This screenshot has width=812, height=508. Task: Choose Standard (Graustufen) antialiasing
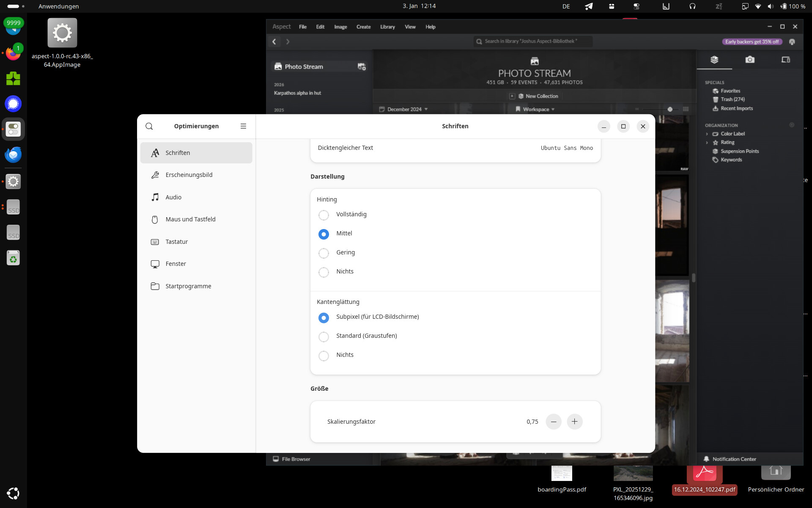pos(324,337)
